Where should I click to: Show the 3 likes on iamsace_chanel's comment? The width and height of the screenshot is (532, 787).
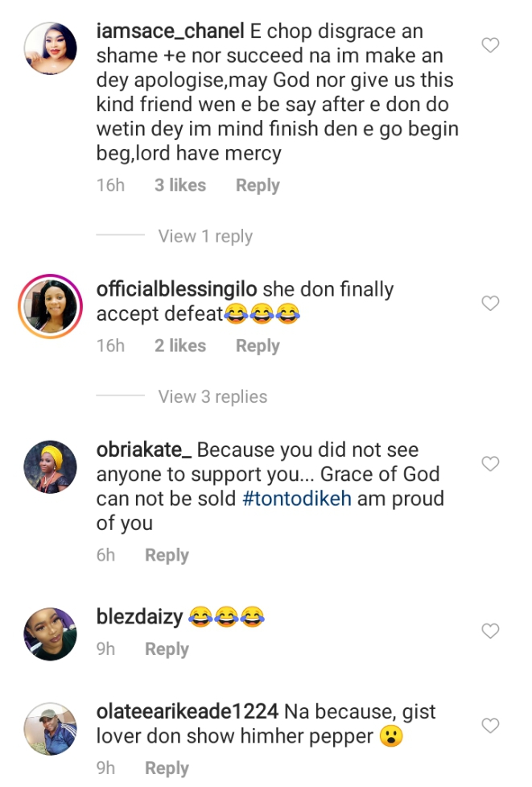180,185
